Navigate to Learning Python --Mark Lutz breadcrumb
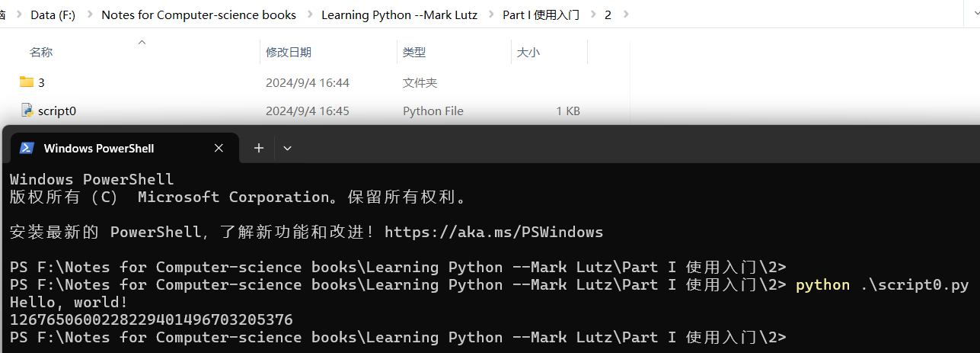The height and width of the screenshot is (353, 980). coord(399,14)
